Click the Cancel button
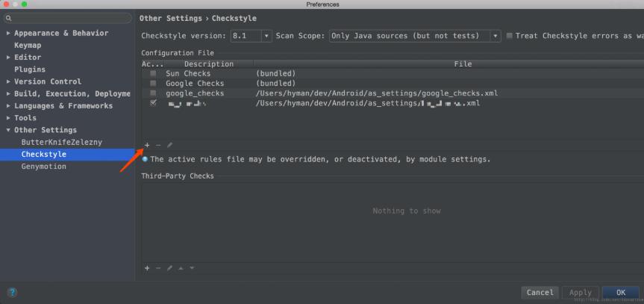Screen dimensions: 644x304 (x=540, y=292)
